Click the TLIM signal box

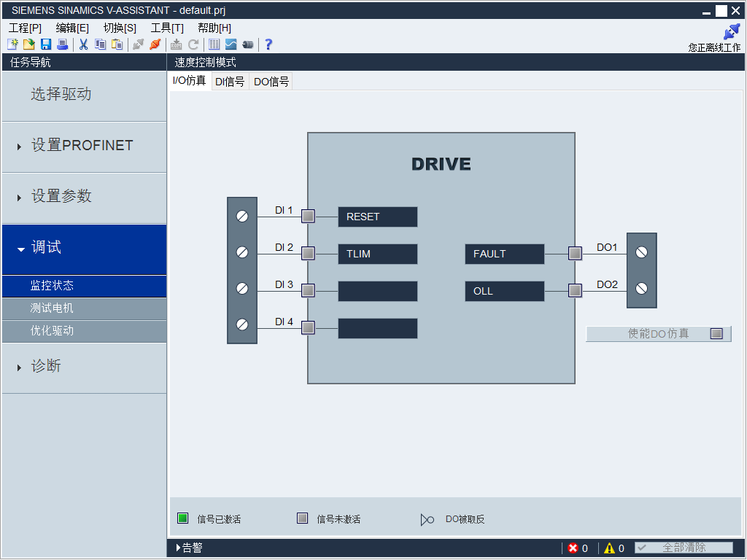(378, 254)
